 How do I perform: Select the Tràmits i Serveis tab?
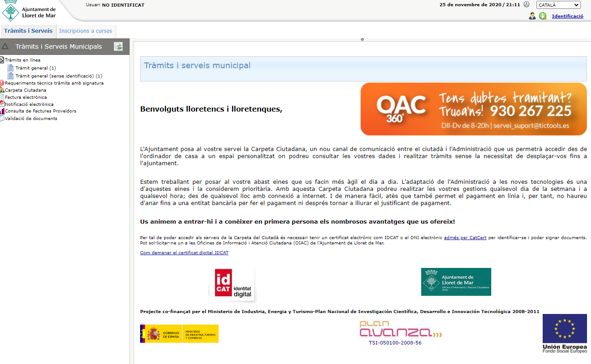coord(28,31)
